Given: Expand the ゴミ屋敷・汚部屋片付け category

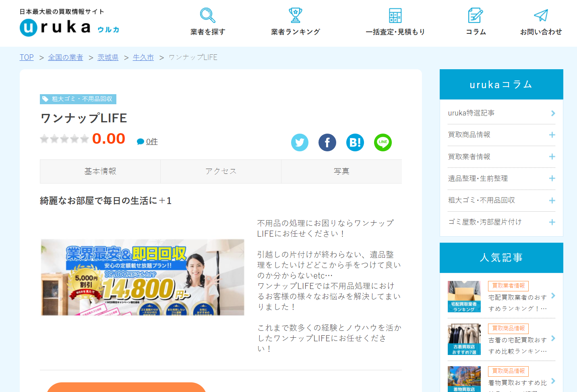Looking at the screenshot, I should pyautogui.click(x=552, y=222).
